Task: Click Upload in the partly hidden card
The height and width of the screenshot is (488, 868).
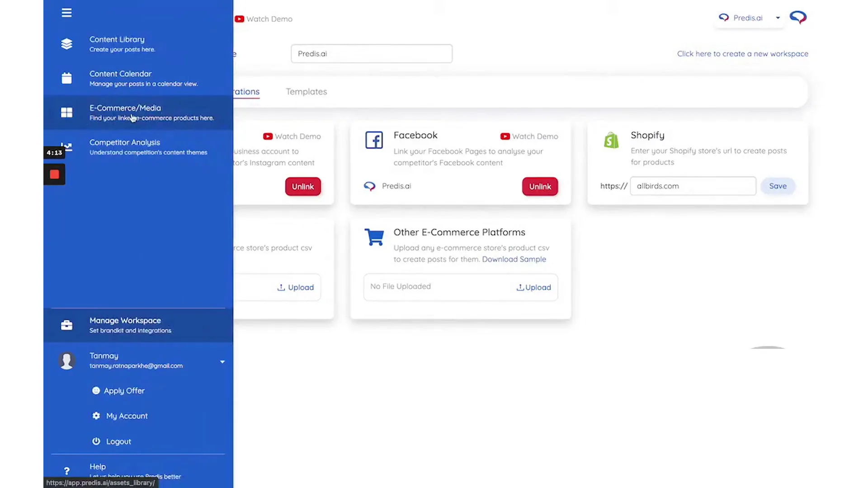Action: [296, 287]
